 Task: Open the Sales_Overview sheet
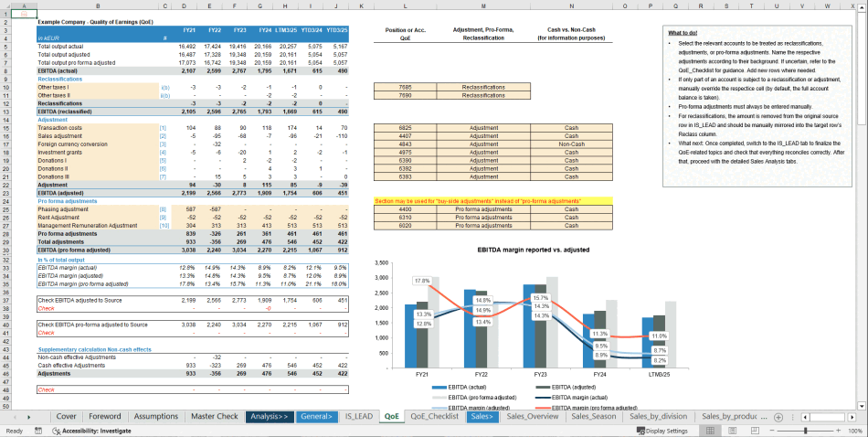(531, 416)
